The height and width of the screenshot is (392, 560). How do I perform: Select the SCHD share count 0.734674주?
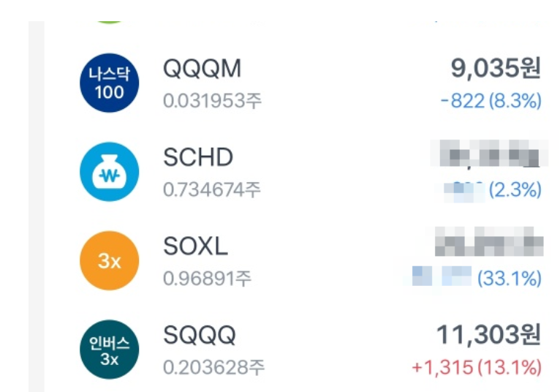coord(212,189)
